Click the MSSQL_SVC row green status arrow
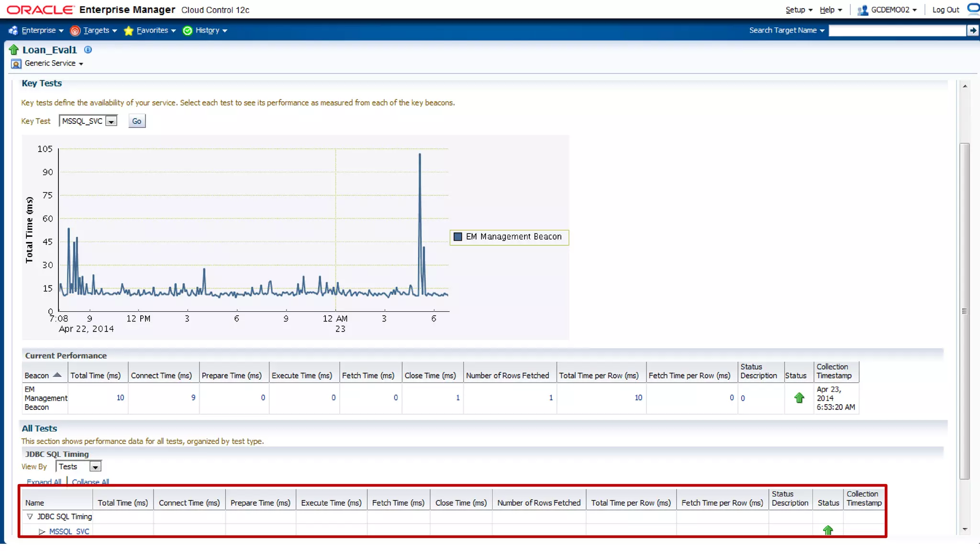 click(828, 530)
